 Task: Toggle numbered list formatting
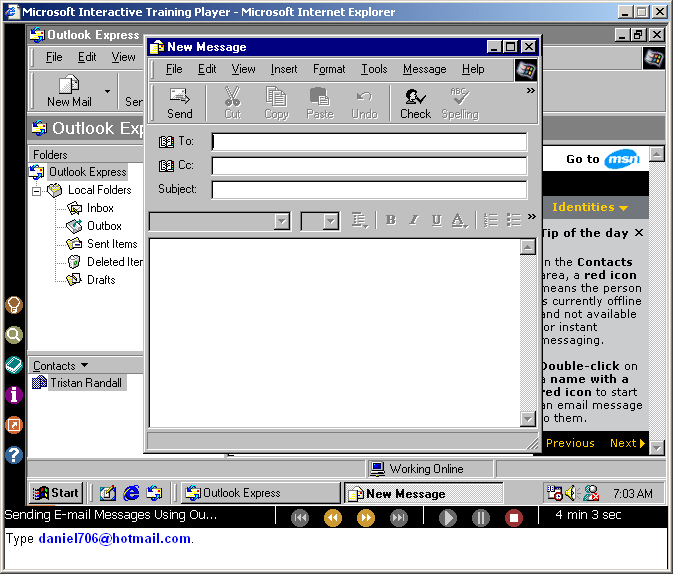[x=491, y=220]
